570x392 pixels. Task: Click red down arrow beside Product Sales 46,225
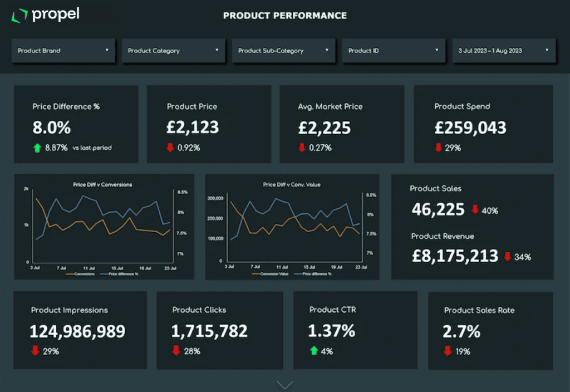pos(475,210)
